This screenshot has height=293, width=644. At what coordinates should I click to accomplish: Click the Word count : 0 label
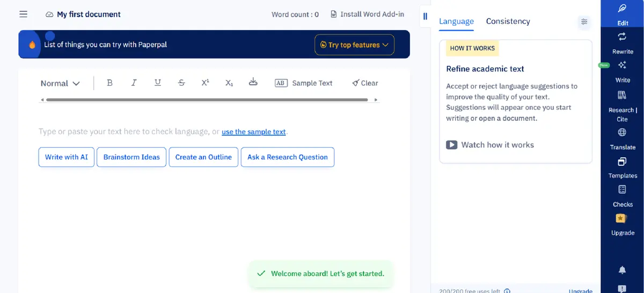[295, 14]
